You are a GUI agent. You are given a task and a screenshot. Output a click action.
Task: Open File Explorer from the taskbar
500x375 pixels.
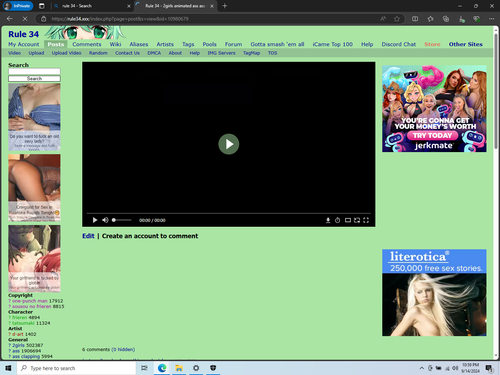coord(179,368)
